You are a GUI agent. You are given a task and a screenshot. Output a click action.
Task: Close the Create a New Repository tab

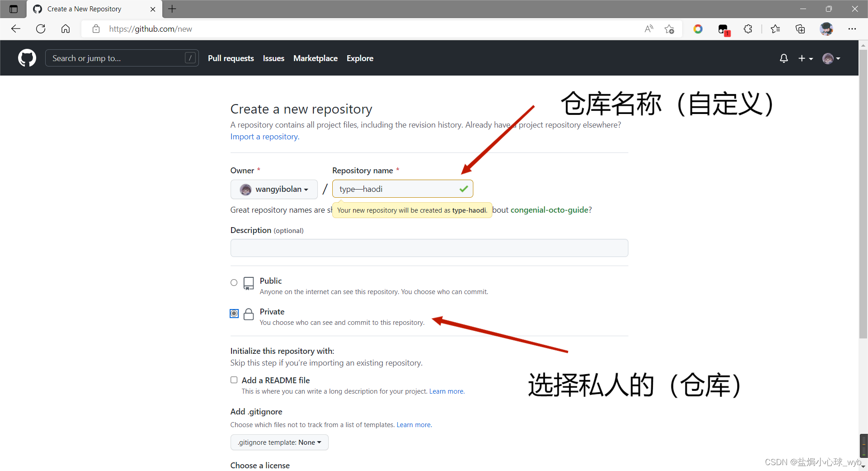tap(153, 9)
